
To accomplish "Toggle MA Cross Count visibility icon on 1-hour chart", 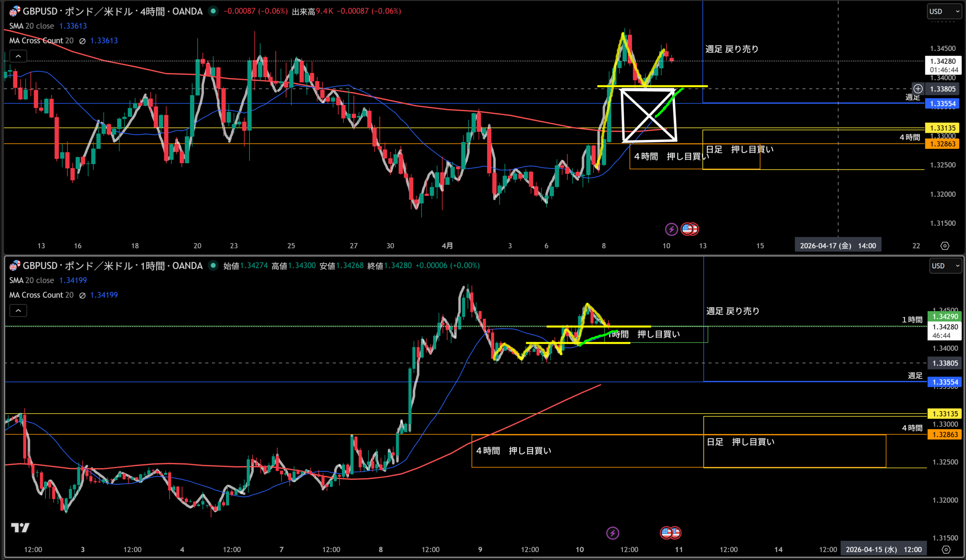I will tap(82, 295).
